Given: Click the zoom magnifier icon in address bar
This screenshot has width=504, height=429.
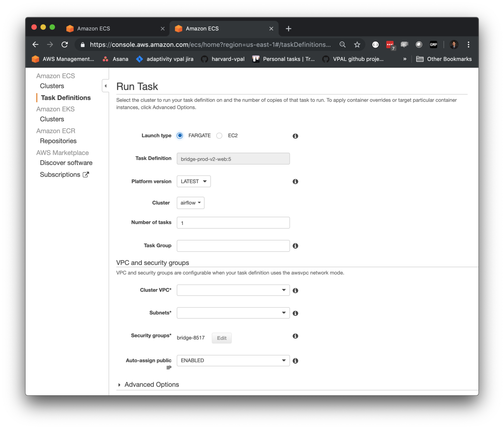Looking at the screenshot, I should pyautogui.click(x=342, y=44).
